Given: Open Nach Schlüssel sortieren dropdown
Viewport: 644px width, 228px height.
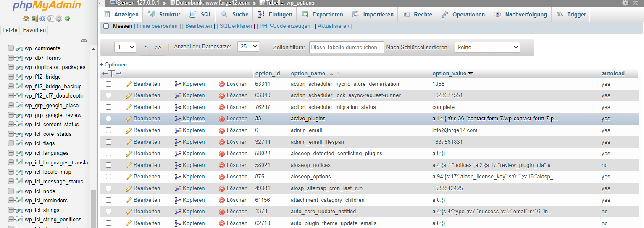Looking at the screenshot, I should pos(487,47).
